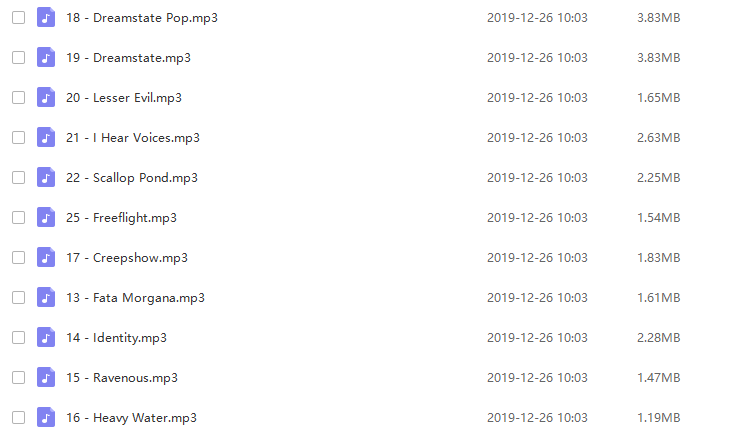Open the file 13 - Fata Morgana.mp3

[135, 298]
